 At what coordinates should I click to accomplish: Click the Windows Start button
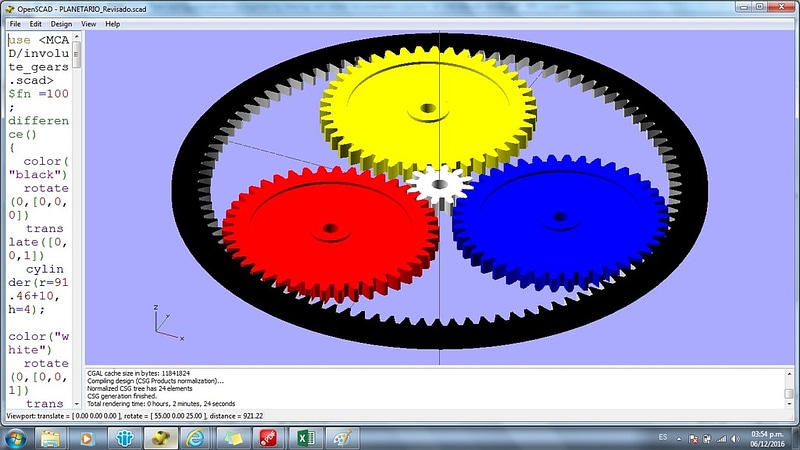15,439
